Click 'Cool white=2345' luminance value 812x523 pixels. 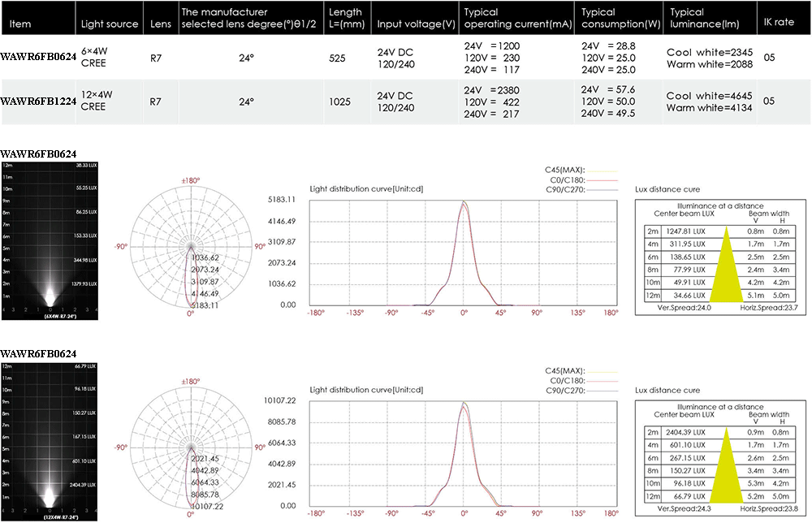pos(710,52)
